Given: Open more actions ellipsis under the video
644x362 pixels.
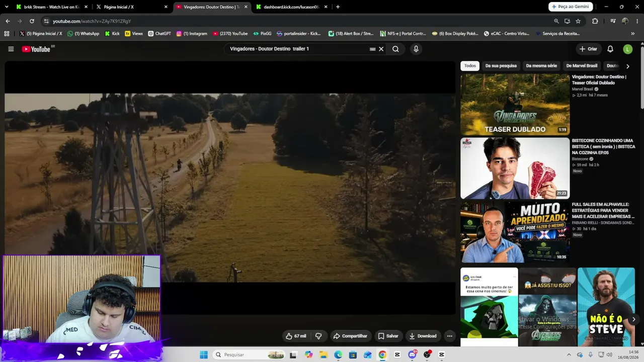Looking at the screenshot, I should point(450,336).
